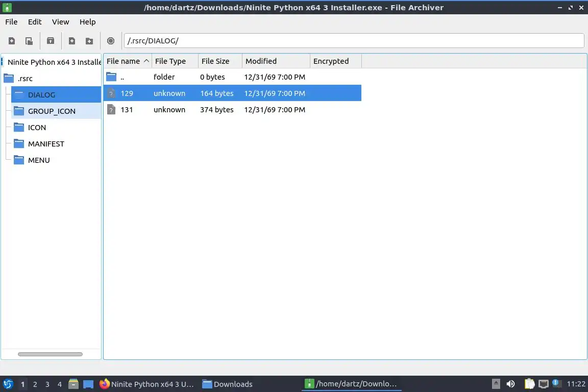Click the 164 bytes size cell
The image size is (588, 392).
(x=217, y=93)
